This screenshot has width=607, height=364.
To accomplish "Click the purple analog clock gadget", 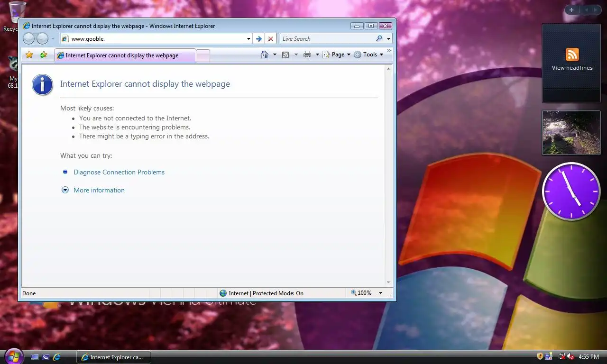I will pyautogui.click(x=571, y=191).
